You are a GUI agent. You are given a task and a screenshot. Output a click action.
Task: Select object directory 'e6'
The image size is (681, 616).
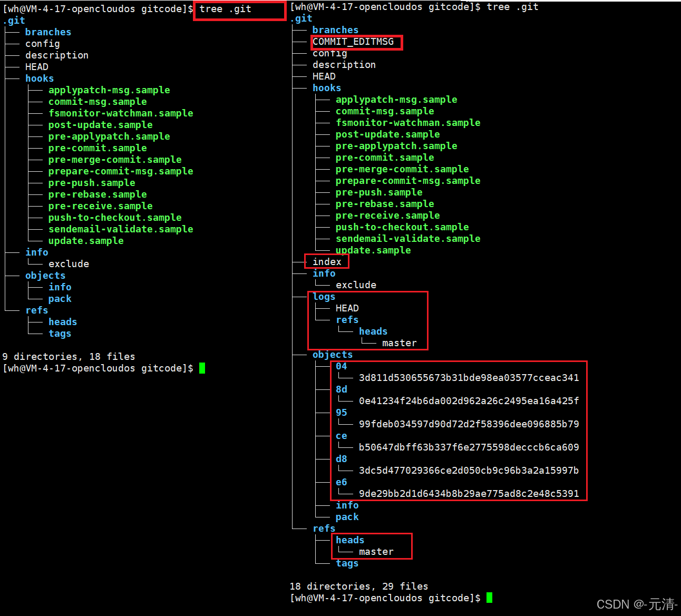click(341, 482)
